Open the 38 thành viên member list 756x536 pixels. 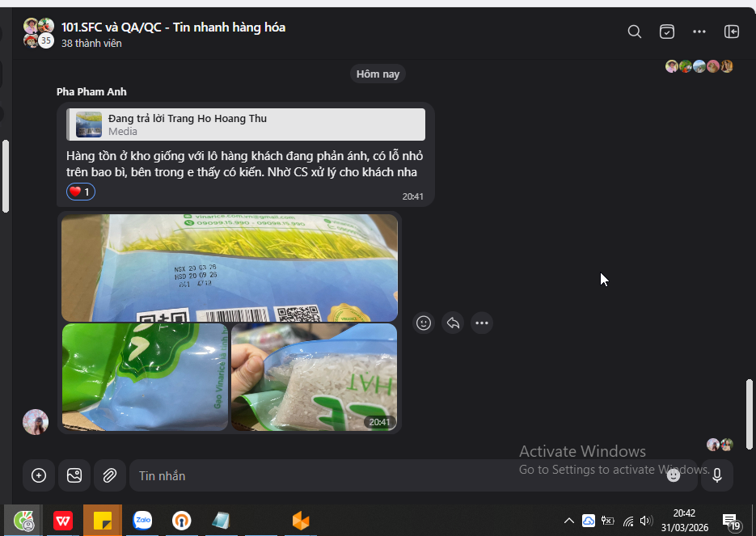91,44
